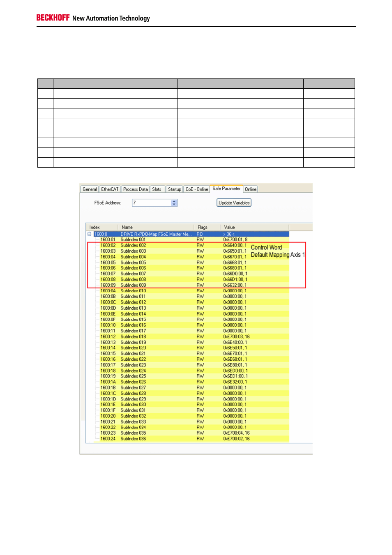392x555 pixels.
Task: Select row 1600:24 SubIndex 036
Action: tap(133, 439)
